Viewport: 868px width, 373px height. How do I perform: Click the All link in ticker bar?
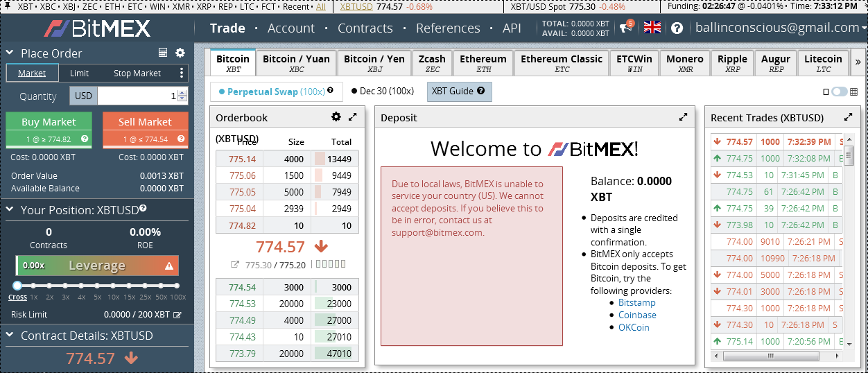[x=320, y=6]
